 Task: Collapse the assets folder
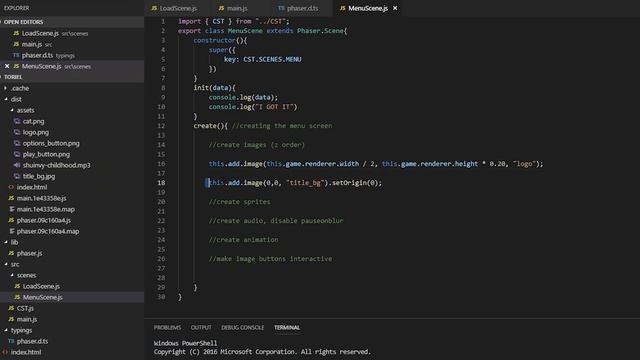pos(25,110)
